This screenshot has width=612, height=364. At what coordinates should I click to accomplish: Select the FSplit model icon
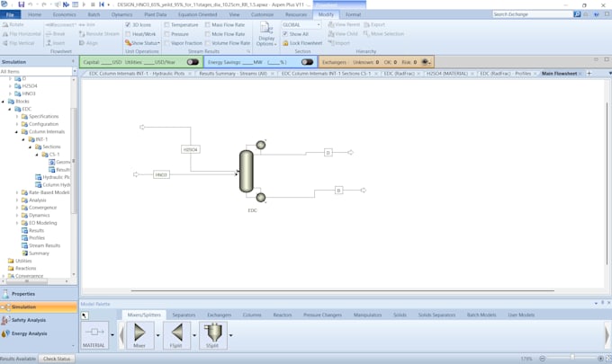tap(176, 334)
